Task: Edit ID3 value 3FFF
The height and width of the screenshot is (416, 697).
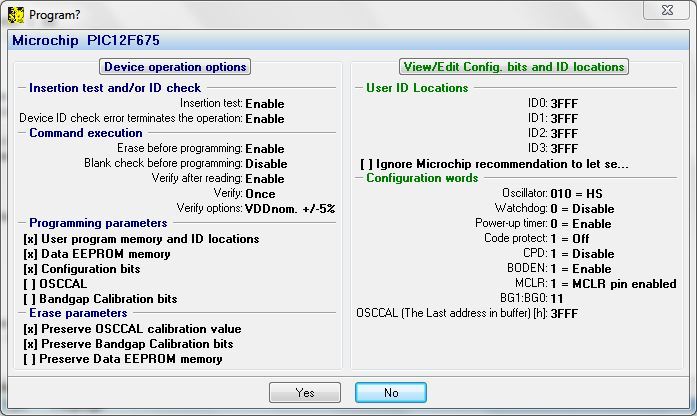Action: tap(564, 148)
